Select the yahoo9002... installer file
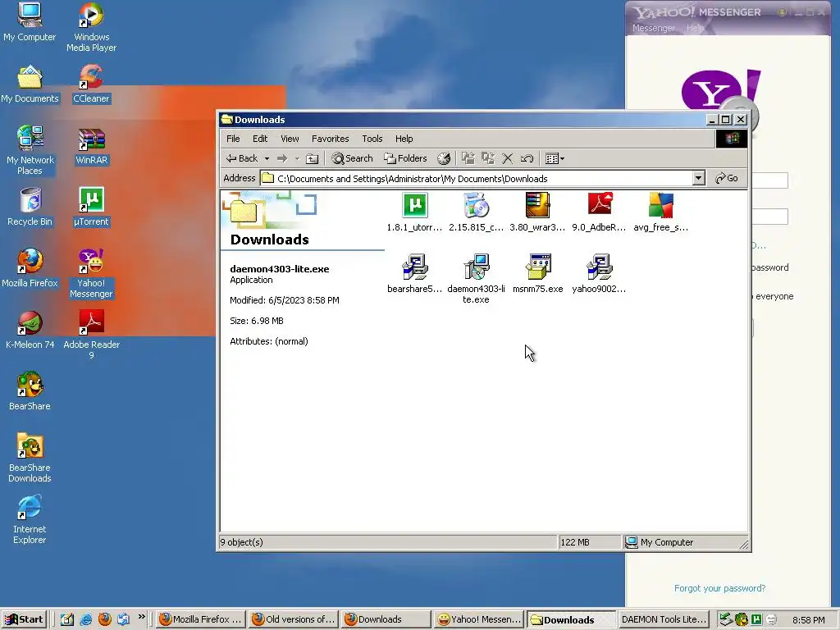 (599, 267)
